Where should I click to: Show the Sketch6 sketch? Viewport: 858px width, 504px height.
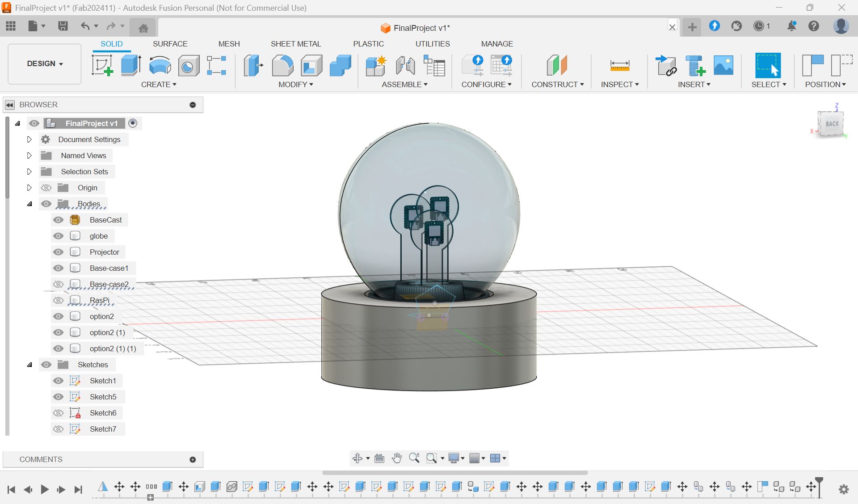(x=58, y=413)
